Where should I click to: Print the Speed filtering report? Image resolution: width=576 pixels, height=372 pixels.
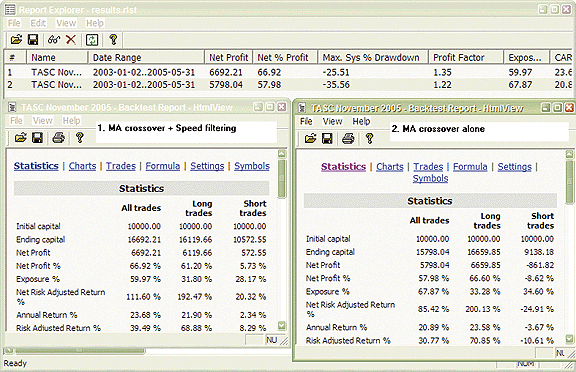tap(59, 138)
